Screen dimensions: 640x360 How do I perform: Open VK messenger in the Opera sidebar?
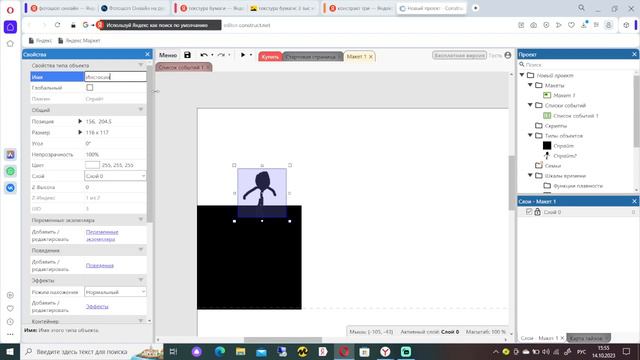(x=10, y=188)
